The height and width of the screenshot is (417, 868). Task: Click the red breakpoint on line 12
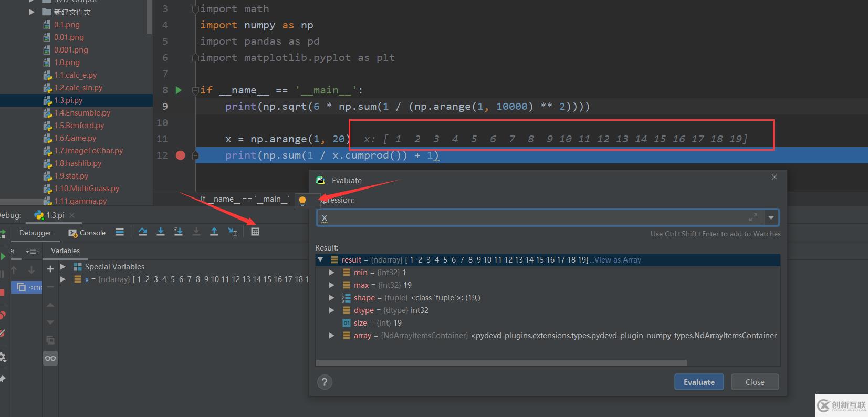click(x=180, y=155)
